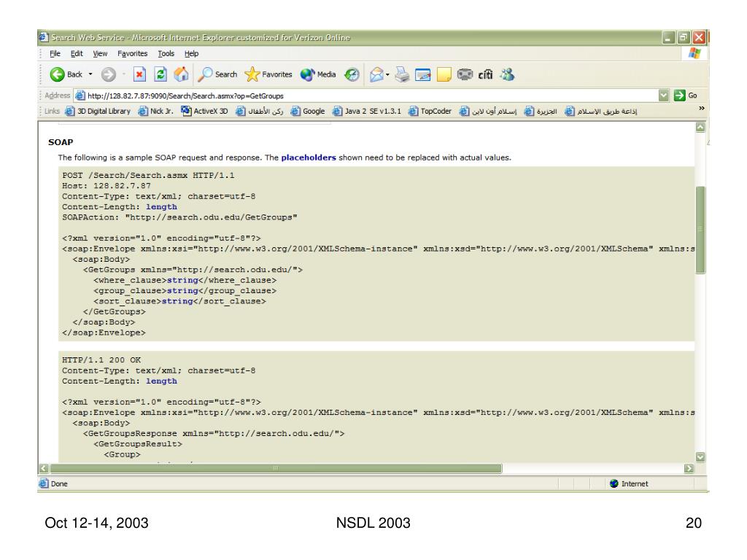
Task: Open the Messenger people icon
Action: tap(508, 74)
